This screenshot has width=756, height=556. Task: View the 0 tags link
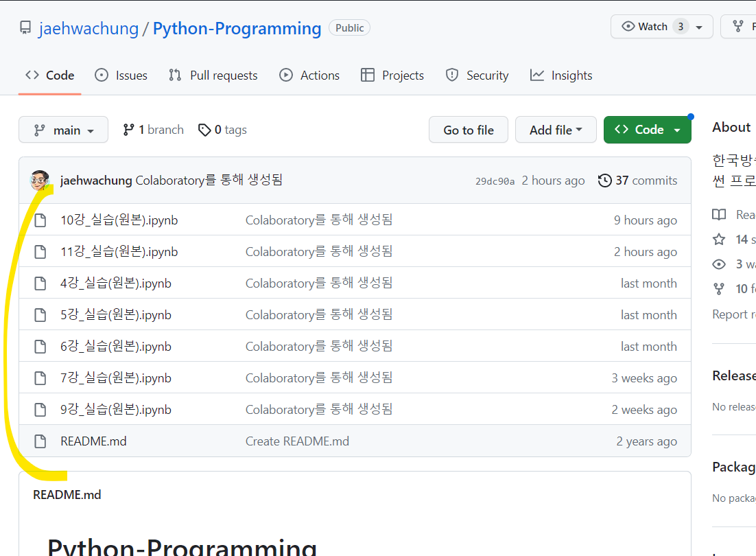[222, 130]
